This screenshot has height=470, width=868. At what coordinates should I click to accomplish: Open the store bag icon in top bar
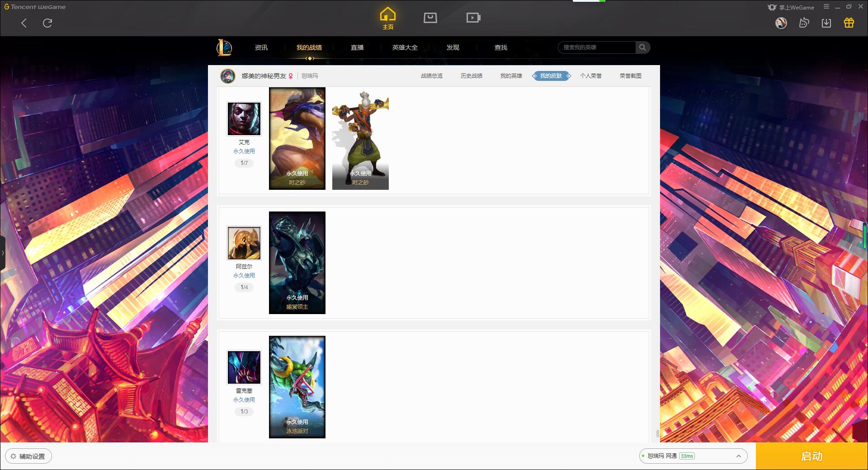430,18
